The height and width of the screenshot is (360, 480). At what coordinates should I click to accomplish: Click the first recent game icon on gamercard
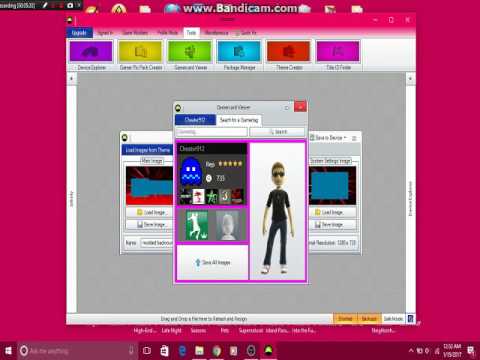pos(185,196)
